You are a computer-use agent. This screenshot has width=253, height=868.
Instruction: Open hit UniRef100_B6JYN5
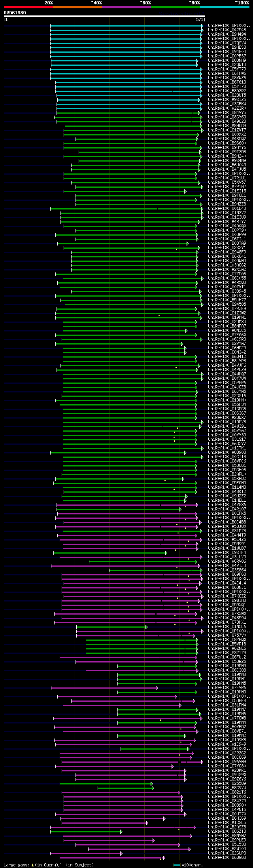coord(227,391)
